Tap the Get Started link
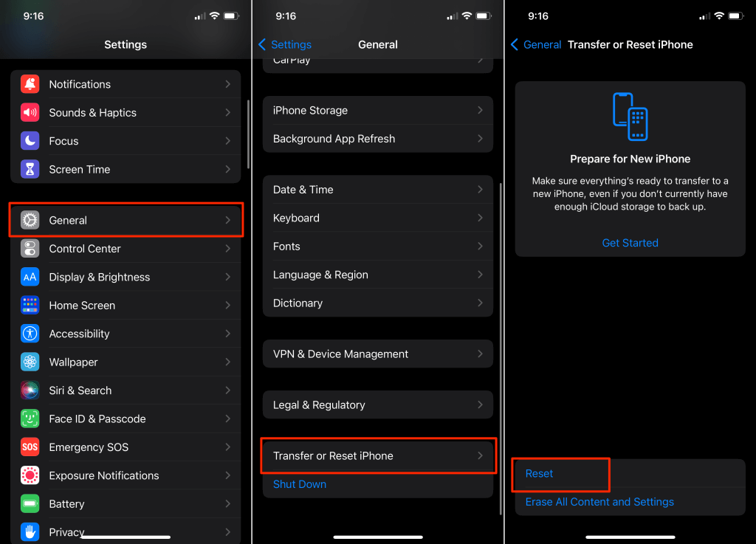This screenshot has width=756, height=544. (x=630, y=243)
